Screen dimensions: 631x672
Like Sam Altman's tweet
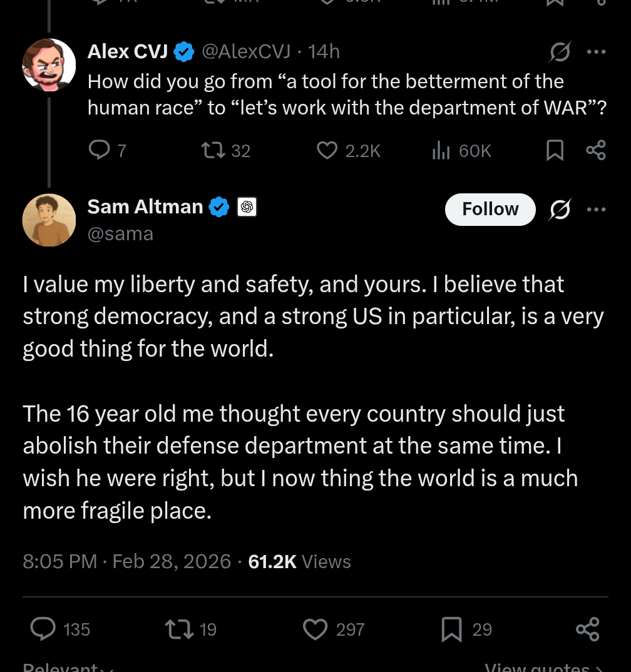tap(315, 629)
